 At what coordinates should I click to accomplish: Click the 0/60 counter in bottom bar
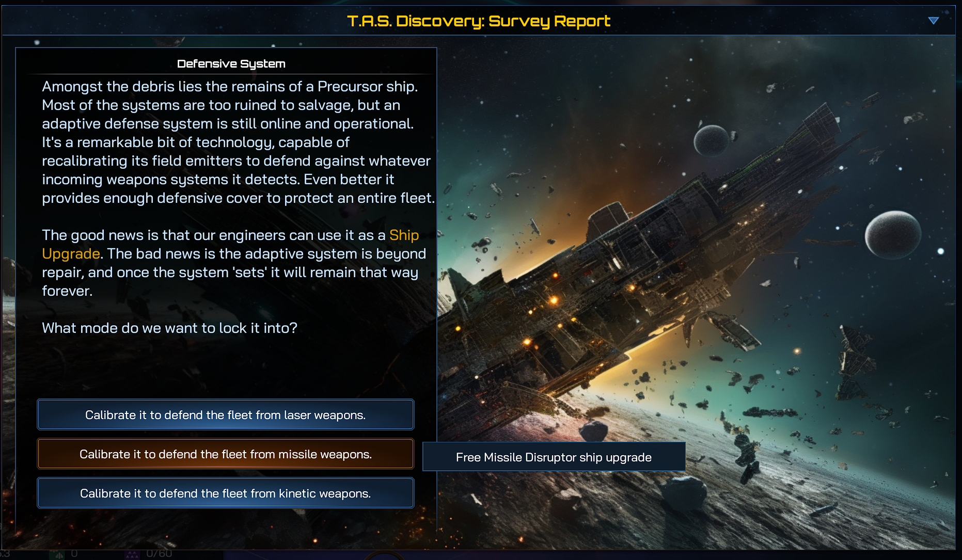[x=159, y=554]
